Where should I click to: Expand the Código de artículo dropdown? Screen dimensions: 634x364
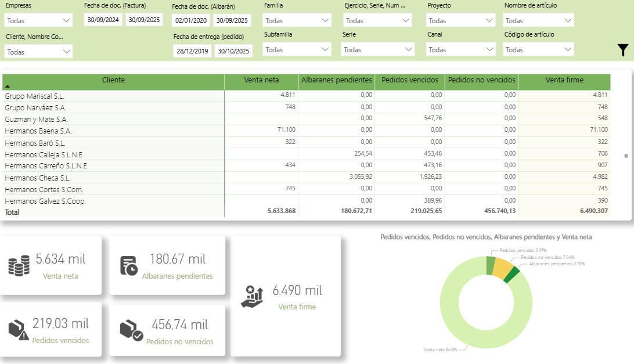[538, 50]
